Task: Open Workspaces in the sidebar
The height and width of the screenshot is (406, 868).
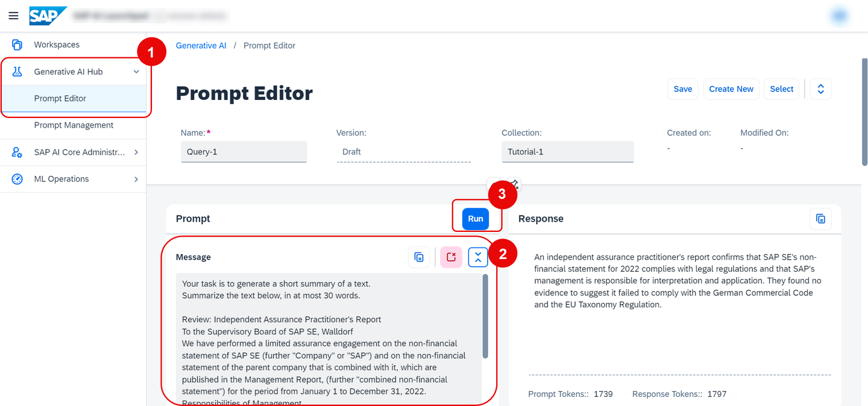Action: [73, 45]
